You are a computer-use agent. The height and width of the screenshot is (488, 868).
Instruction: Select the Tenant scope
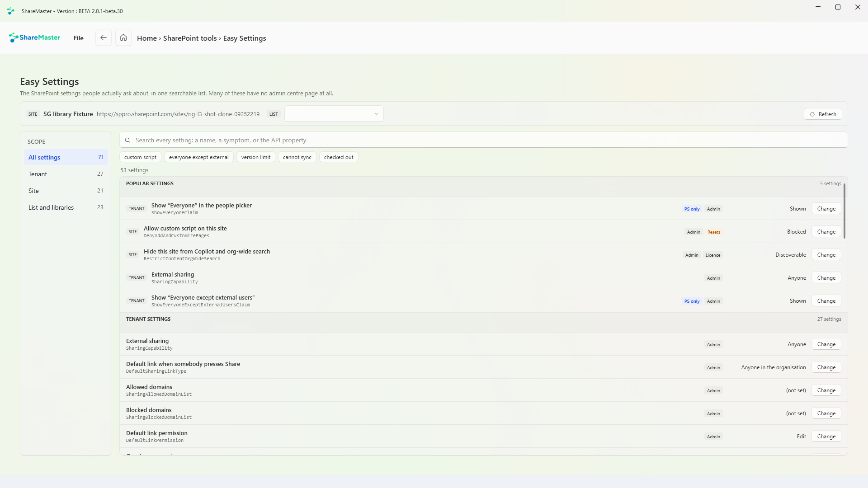click(66, 174)
